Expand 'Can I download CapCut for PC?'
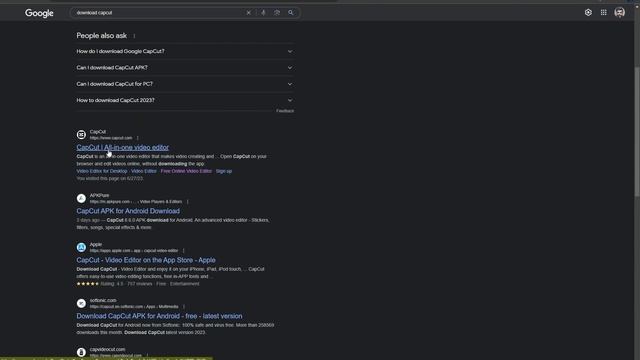Screen dimensions: 640x360 tap(185, 84)
